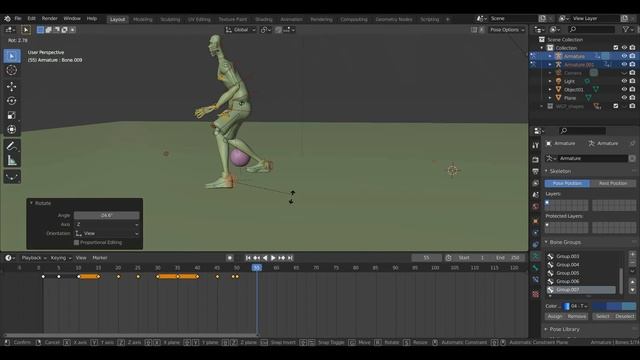
Task: Select the Annotate tool in the toolbar
Action: pyautogui.click(x=12, y=146)
